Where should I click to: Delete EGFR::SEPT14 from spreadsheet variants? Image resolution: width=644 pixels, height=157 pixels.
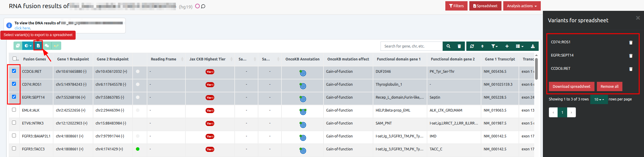pos(631,56)
